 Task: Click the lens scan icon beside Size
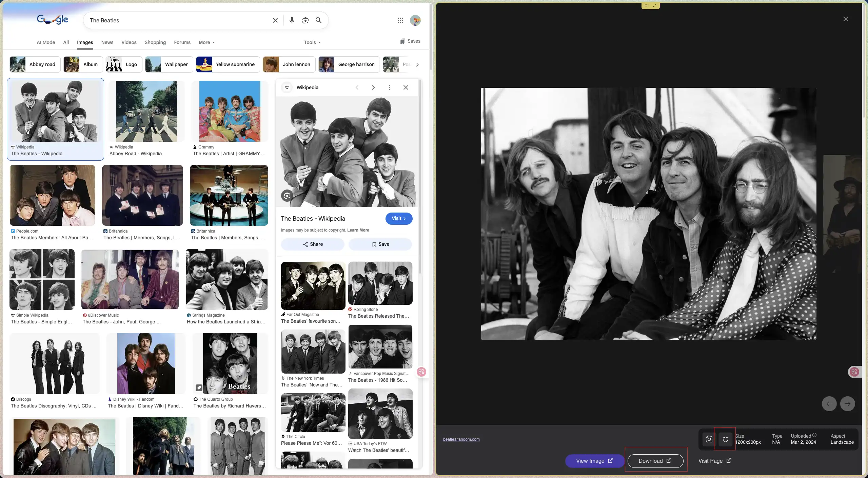pyautogui.click(x=709, y=439)
